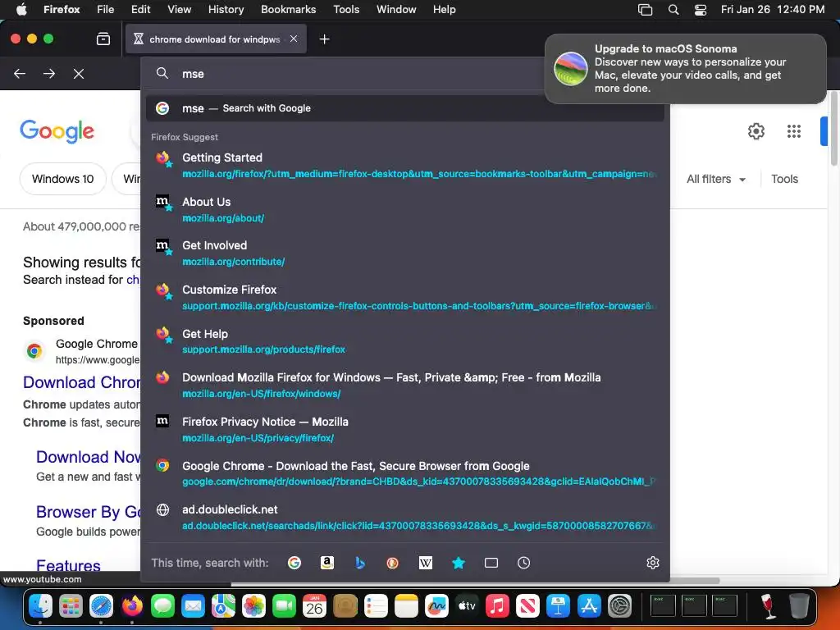
Task: Open the Google apps grid
Action: 794,131
